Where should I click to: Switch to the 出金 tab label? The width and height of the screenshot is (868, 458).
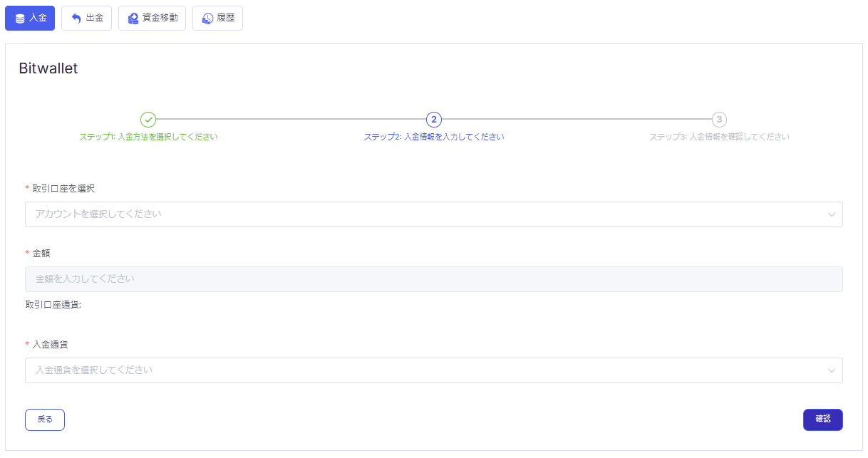coord(94,19)
